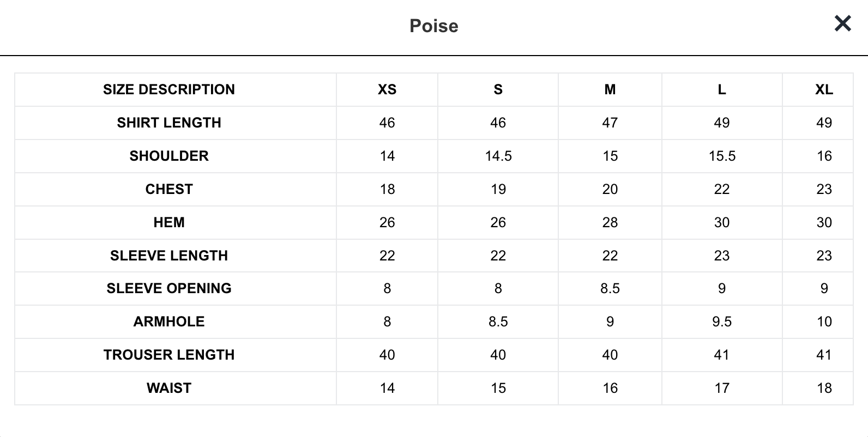Click the ARMHOLE row label
The height and width of the screenshot is (437, 868).
click(169, 321)
